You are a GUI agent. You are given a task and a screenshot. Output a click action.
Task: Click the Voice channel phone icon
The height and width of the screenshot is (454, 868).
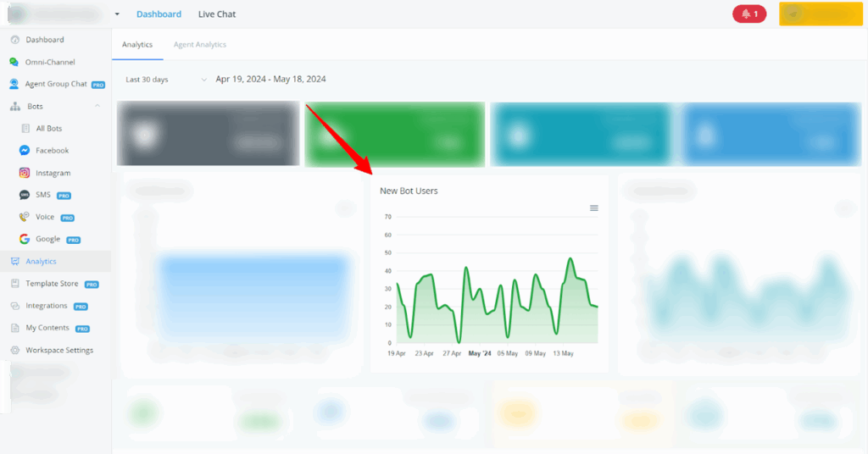pyautogui.click(x=25, y=218)
